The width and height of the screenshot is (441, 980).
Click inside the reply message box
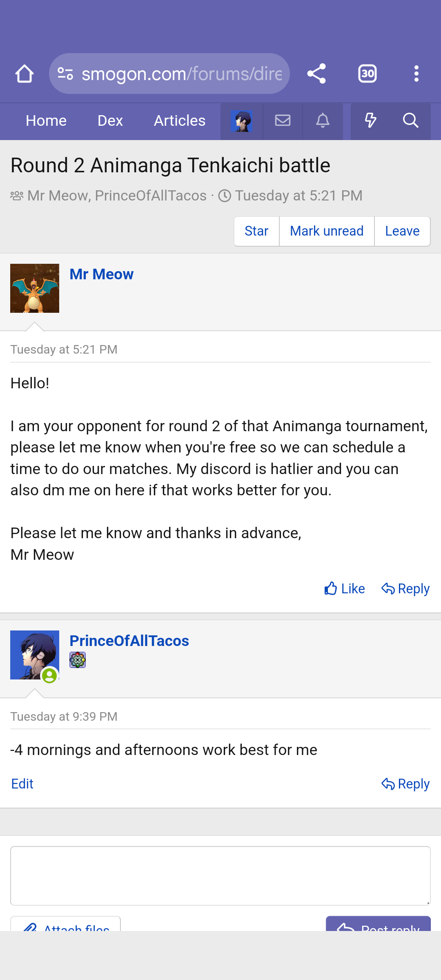pyautogui.click(x=220, y=875)
